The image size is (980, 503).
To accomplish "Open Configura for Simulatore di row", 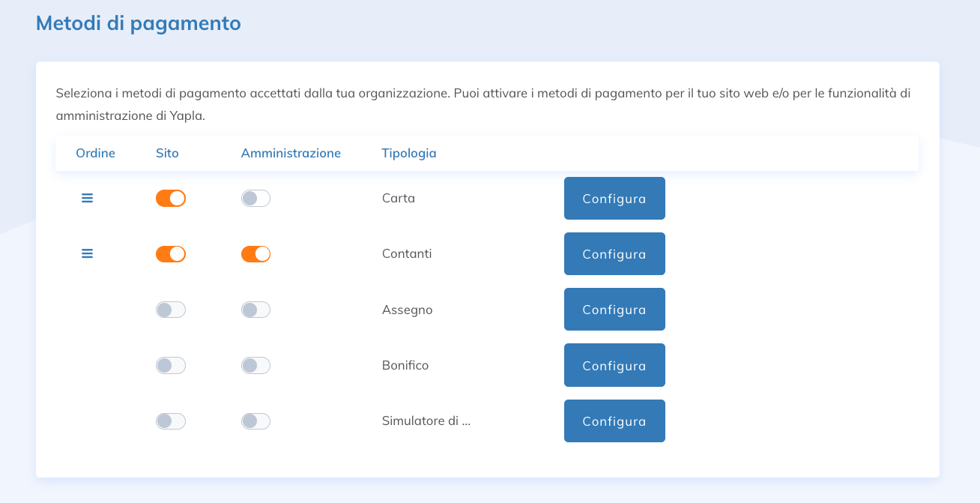I will point(614,421).
